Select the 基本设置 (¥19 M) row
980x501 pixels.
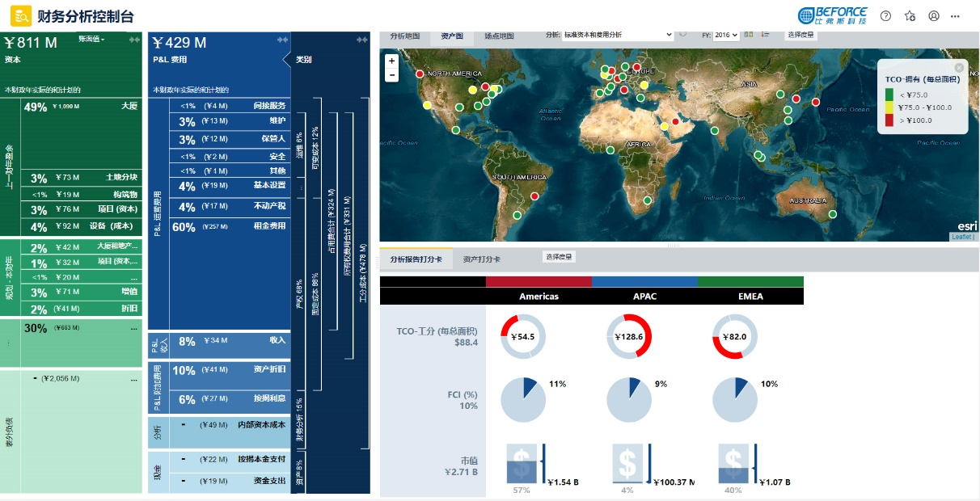pyautogui.click(x=230, y=186)
